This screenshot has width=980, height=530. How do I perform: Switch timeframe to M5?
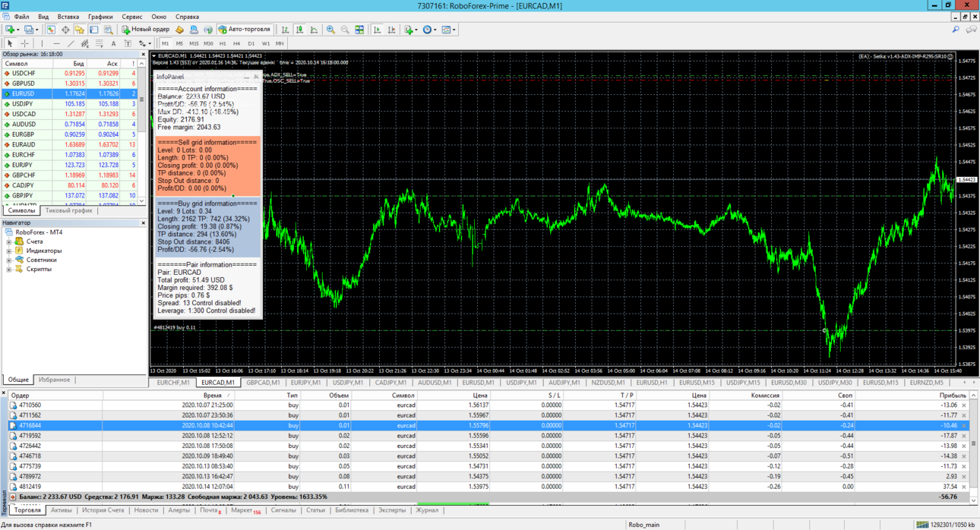[179, 43]
